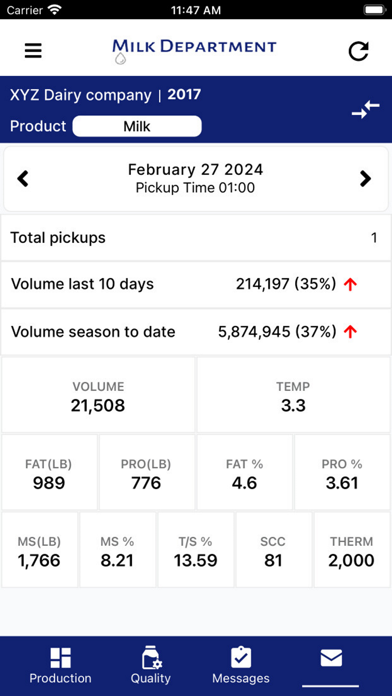This screenshot has height=696, width=392.
Task: Tap the THERM 2,000 tile
Action: 352,550
